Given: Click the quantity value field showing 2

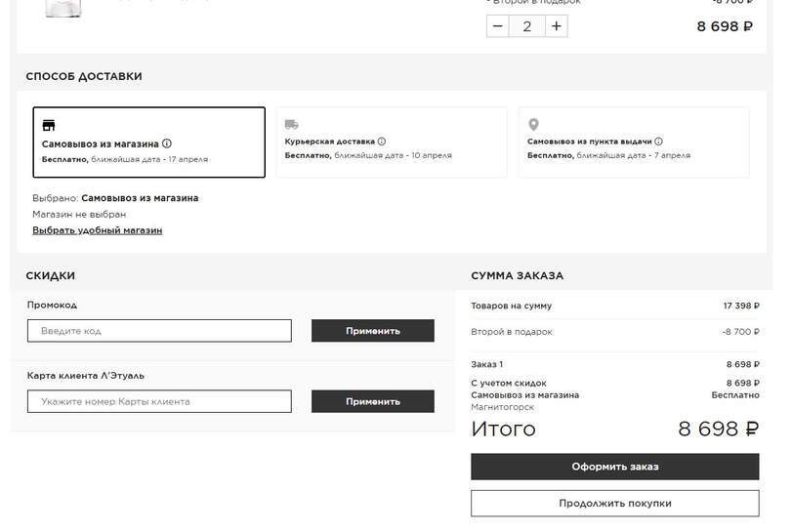Looking at the screenshot, I should tap(527, 26).
